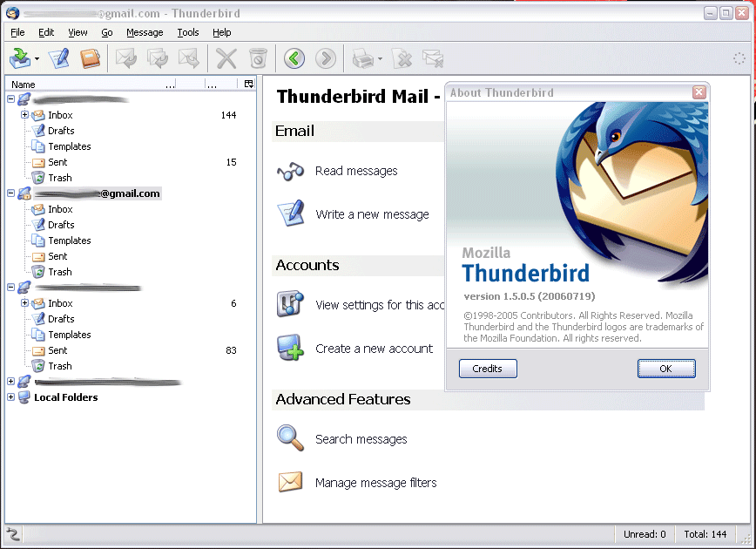756x549 pixels.
Task: Click the Print toolbar icon
Action: (x=363, y=59)
